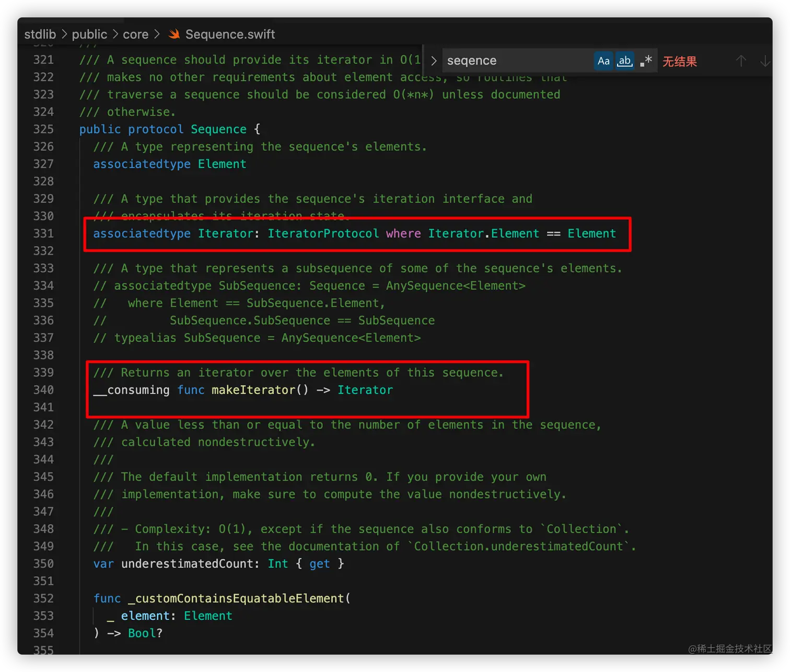
Task: Click "_customContainsEquatableElement(" on line 352
Action: [239, 598]
